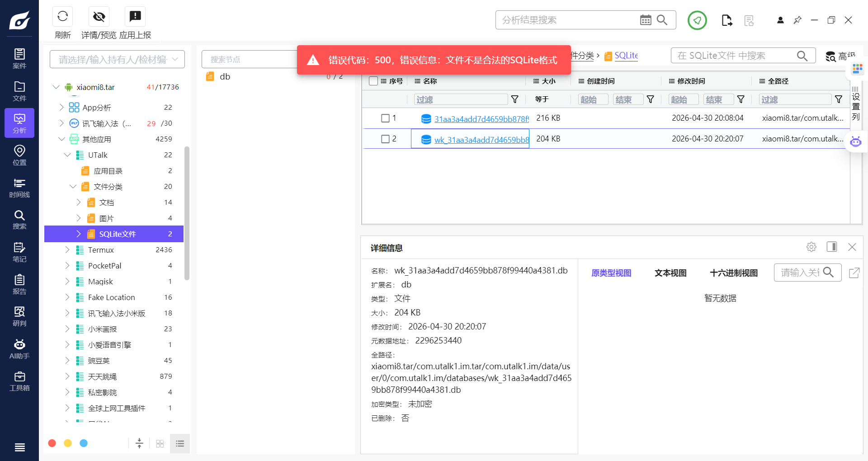This screenshot has width=868, height=461.
Task: Open the 案件 (Case) sidebar section
Action: (19, 59)
